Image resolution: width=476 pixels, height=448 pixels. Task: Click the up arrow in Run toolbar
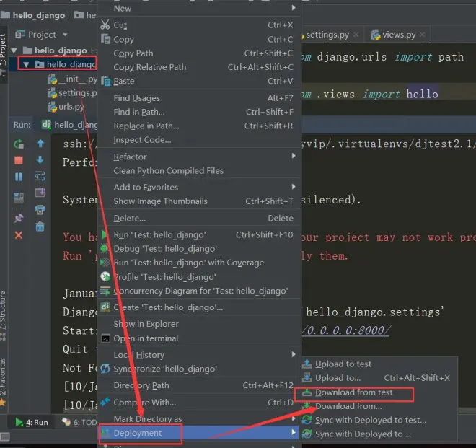click(x=40, y=144)
